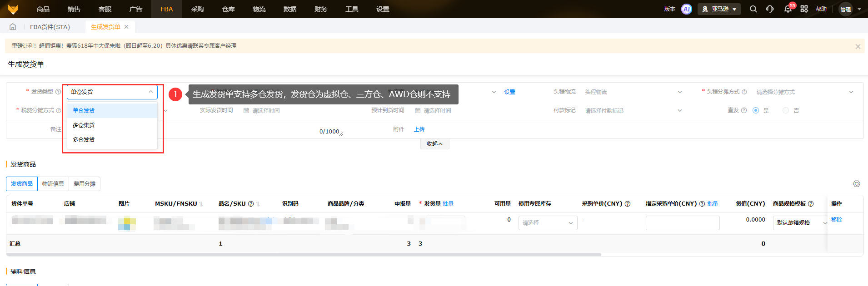Click 移除 to remove product row
The image size is (868, 286).
pos(836,220)
